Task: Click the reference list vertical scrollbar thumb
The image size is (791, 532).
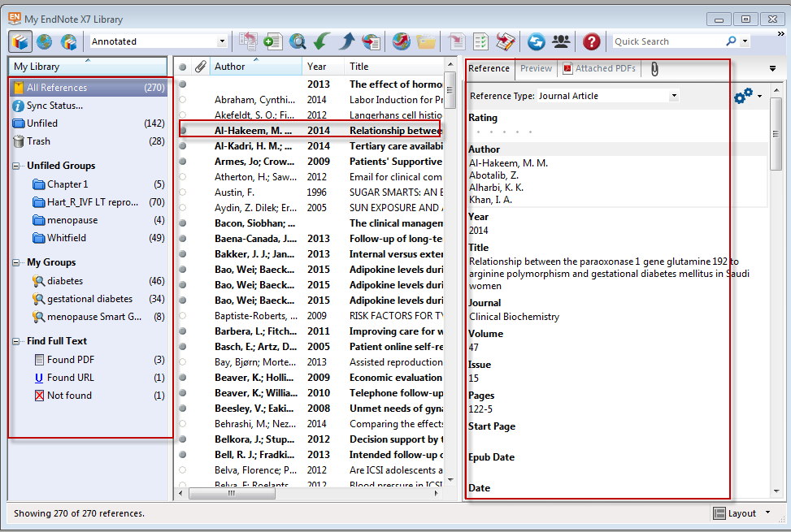Action: [x=450, y=89]
